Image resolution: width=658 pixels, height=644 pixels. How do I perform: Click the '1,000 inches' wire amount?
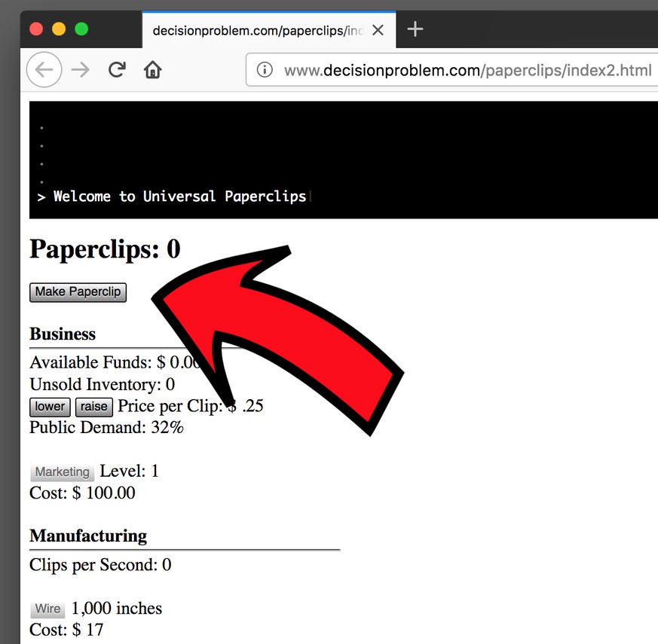[x=117, y=609]
